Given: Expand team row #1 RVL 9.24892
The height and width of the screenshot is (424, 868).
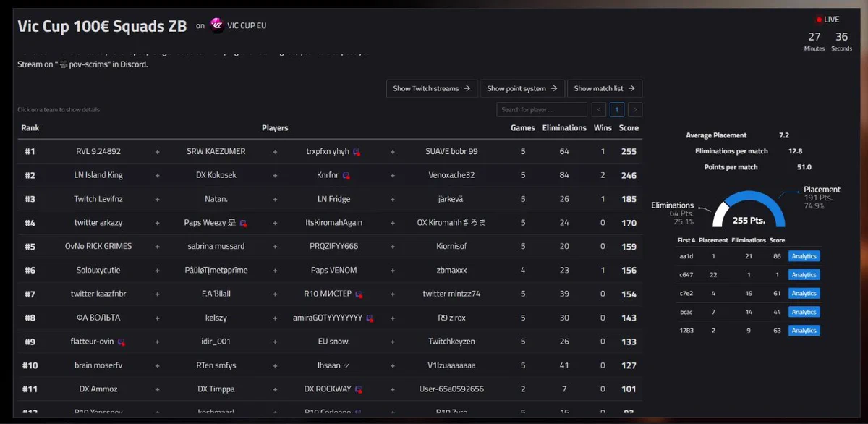Looking at the screenshot, I should 330,152.
